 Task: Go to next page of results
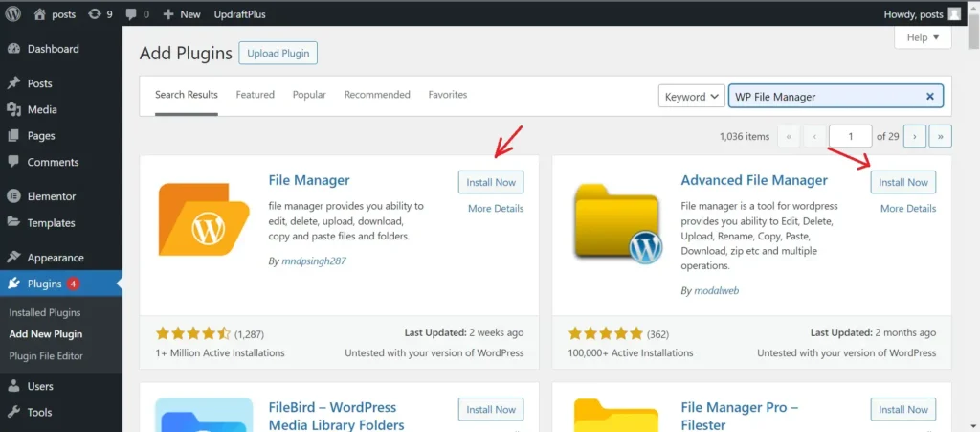pyautogui.click(x=914, y=137)
